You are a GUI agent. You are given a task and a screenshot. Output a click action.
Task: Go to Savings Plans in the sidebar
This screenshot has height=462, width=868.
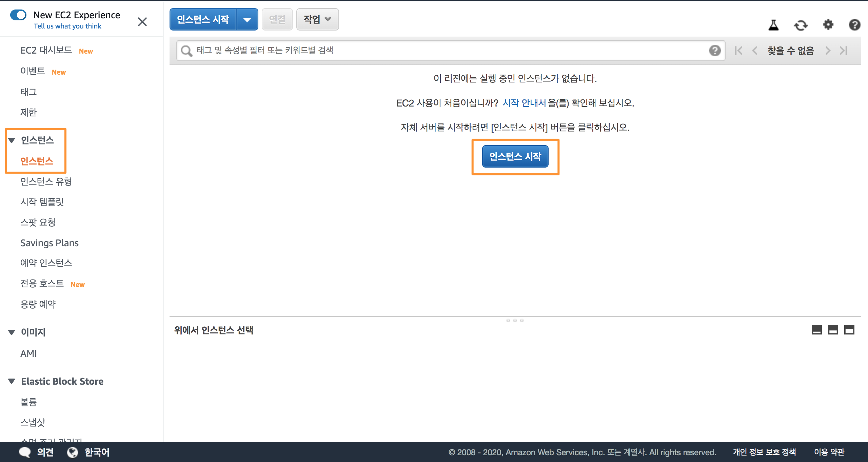click(x=50, y=243)
